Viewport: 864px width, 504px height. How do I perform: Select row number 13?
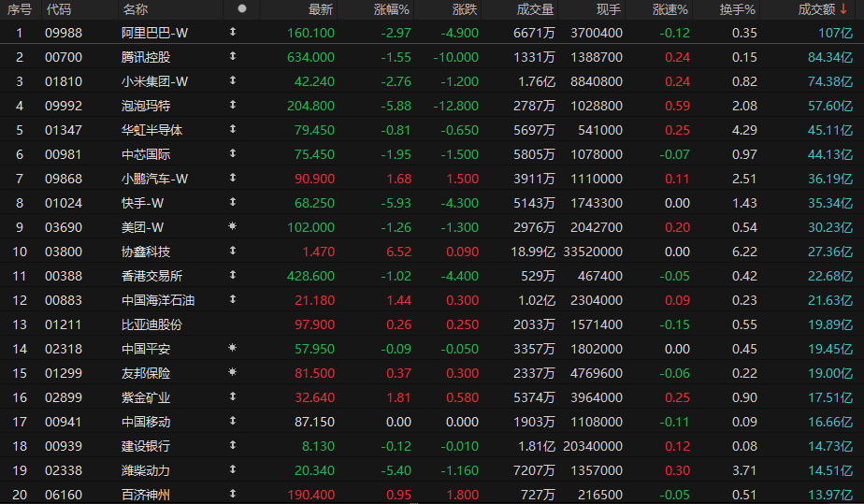[x=20, y=324]
